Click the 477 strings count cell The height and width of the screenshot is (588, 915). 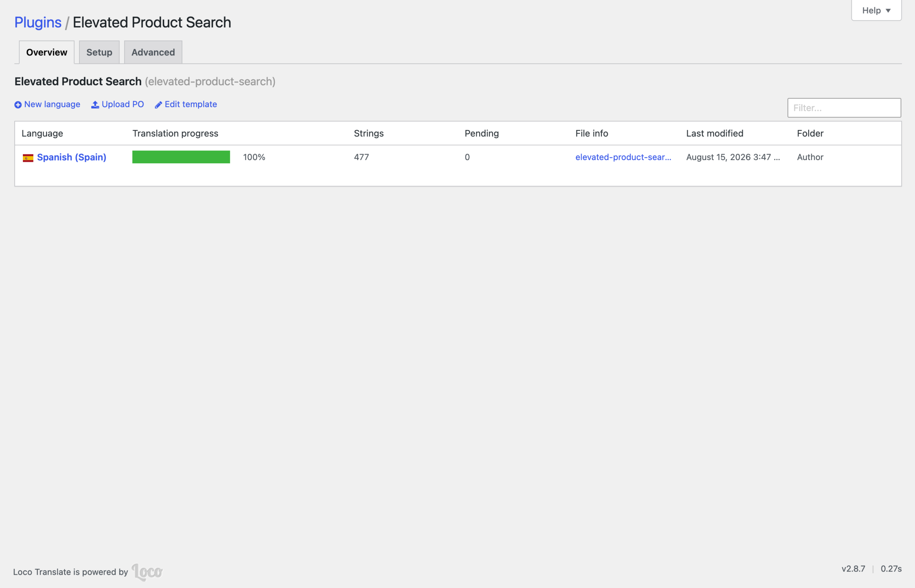pyautogui.click(x=361, y=157)
